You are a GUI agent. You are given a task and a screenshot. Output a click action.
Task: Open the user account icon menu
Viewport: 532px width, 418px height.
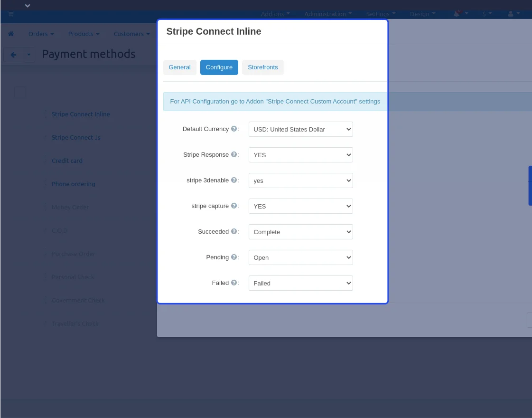point(510,14)
